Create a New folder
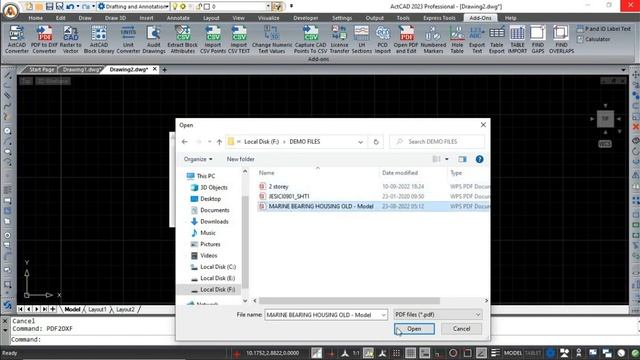Screen dimensions: 640x360 click(240, 159)
